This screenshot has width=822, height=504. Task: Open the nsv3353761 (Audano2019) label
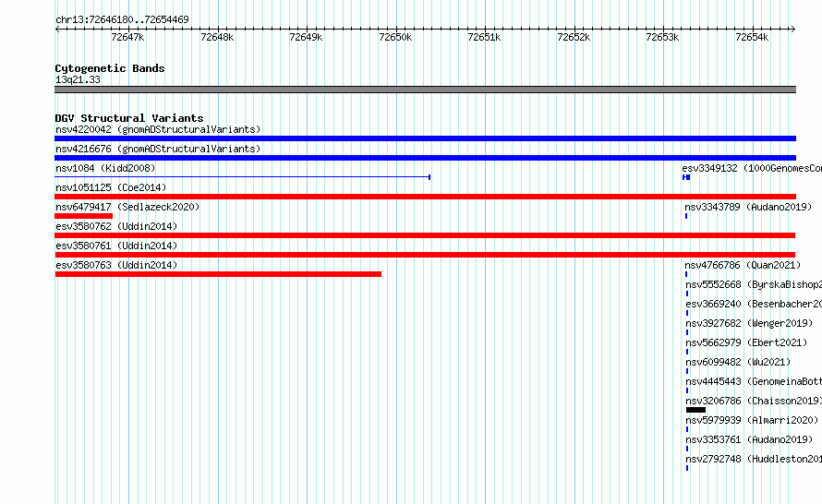749,439
